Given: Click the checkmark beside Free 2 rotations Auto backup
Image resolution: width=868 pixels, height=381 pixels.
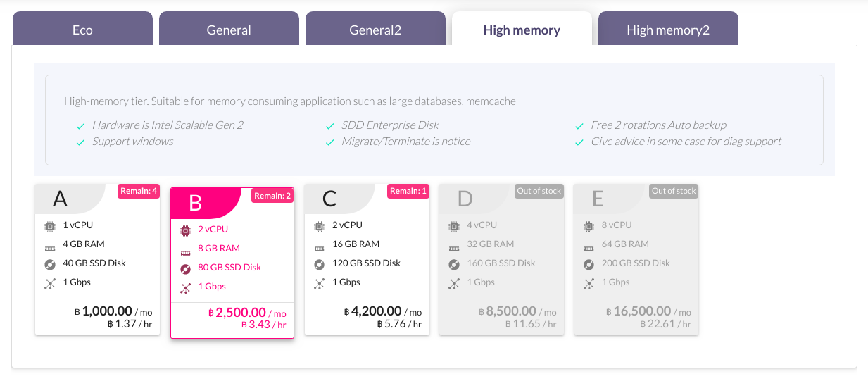Looking at the screenshot, I should [579, 126].
